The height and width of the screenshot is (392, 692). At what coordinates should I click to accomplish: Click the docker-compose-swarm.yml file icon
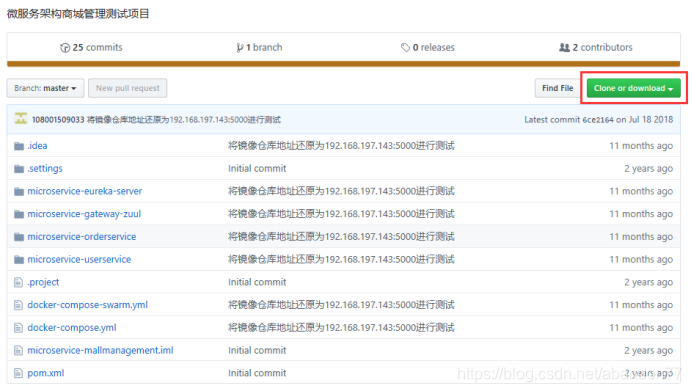(18, 305)
